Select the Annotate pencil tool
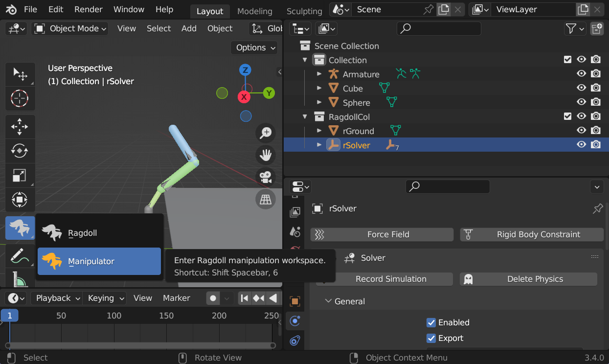The height and width of the screenshot is (364, 609). coord(20,255)
